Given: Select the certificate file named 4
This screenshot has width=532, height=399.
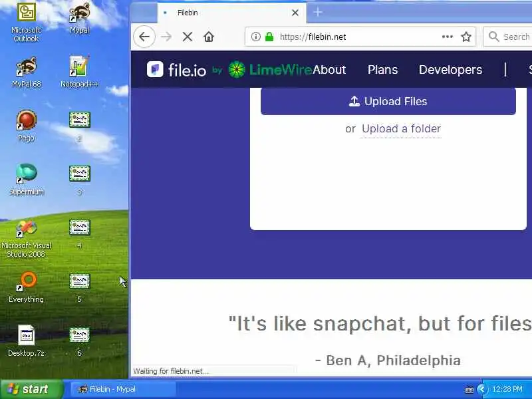Looking at the screenshot, I should (x=79, y=233).
